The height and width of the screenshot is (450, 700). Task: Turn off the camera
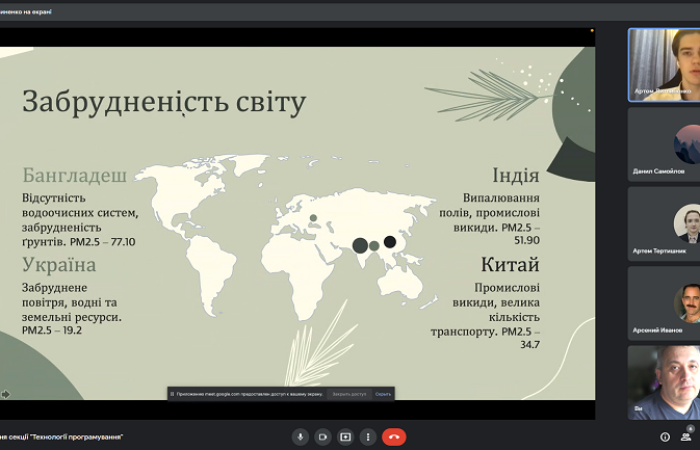pyautogui.click(x=322, y=437)
